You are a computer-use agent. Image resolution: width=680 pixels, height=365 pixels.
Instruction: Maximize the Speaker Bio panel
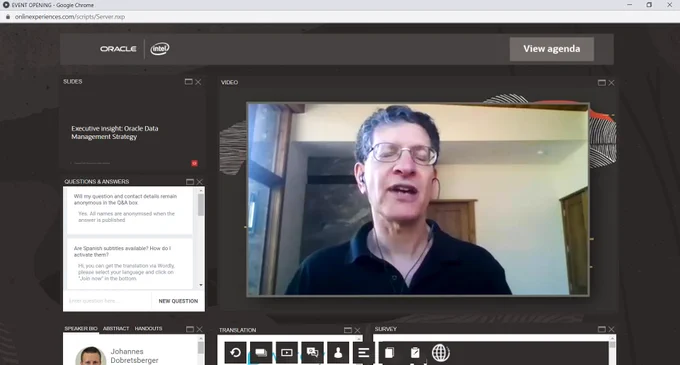(x=190, y=329)
